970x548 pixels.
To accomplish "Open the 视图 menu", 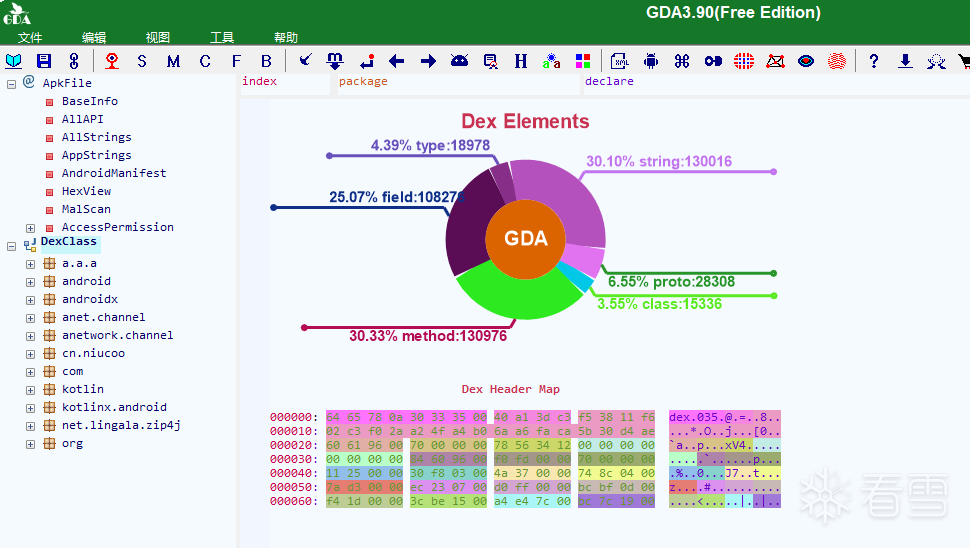I will tap(158, 37).
